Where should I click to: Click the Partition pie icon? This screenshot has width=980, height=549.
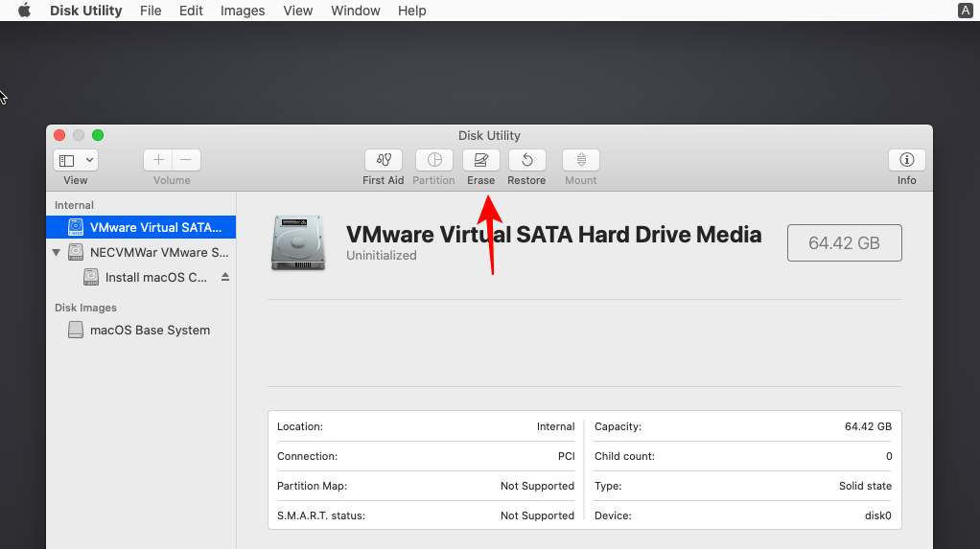coord(433,160)
